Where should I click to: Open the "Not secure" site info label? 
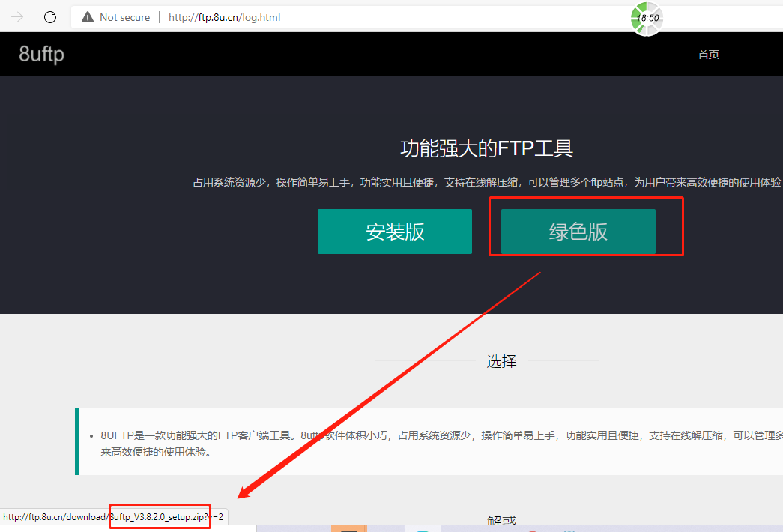click(x=124, y=17)
